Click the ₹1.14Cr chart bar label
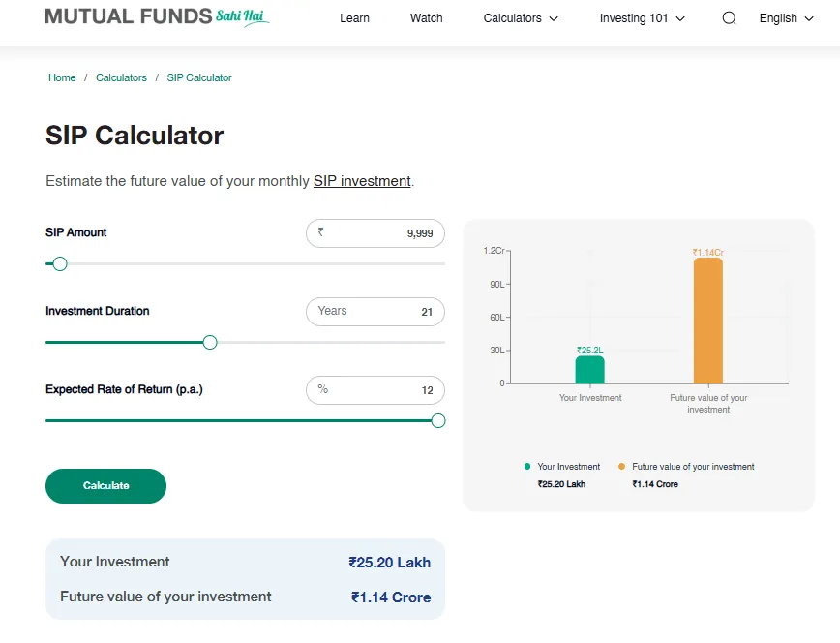The width and height of the screenshot is (840, 643). 708,252
